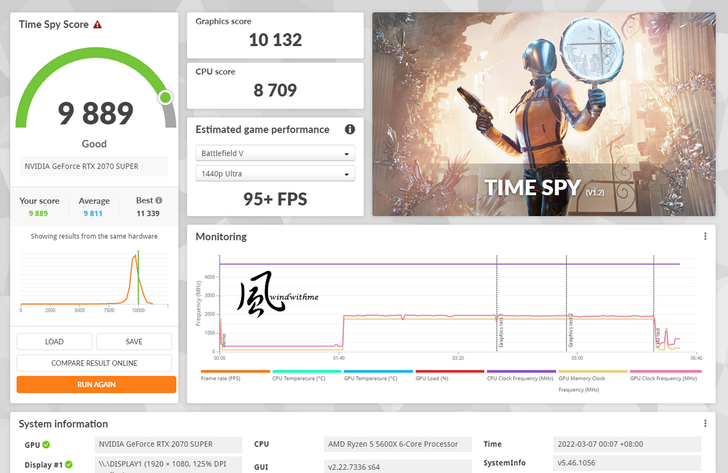728x473 pixels.
Task: Click the green checkmark beside Display #1
Action: tap(69, 465)
